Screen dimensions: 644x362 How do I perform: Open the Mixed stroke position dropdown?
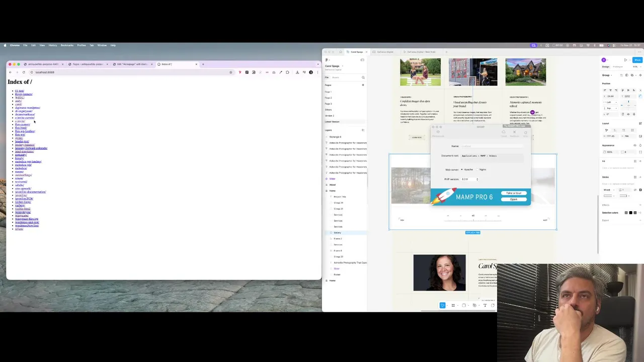point(610,190)
